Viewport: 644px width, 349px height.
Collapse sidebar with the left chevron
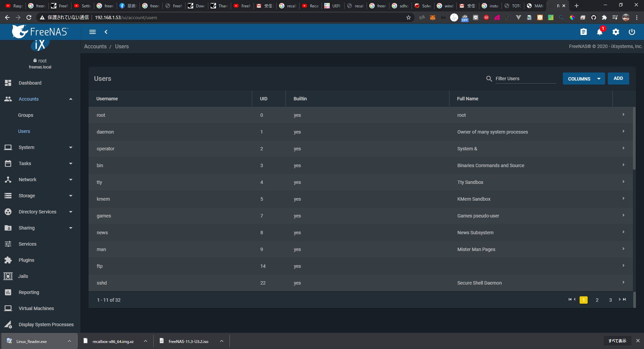pyautogui.click(x=106, y=32)
